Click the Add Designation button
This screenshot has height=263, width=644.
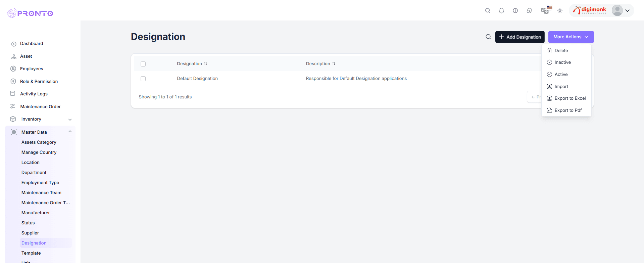click(x=520, y=37)
